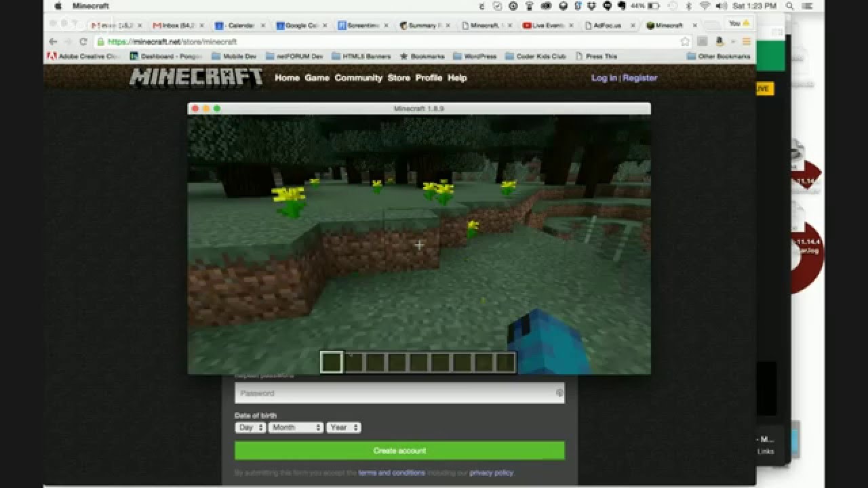Image resolution: width=868 pixels, height=488 pixels.
Task: Click the Log in link
Action: tap(604, 78)
